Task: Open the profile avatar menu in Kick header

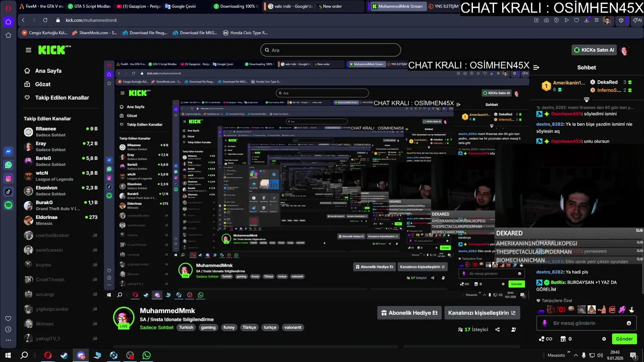Action: point(625,50)
